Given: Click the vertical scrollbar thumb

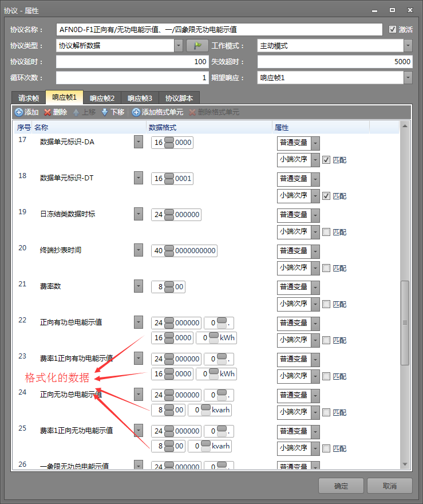Looking at the screenshot, I should pos(405,322).
